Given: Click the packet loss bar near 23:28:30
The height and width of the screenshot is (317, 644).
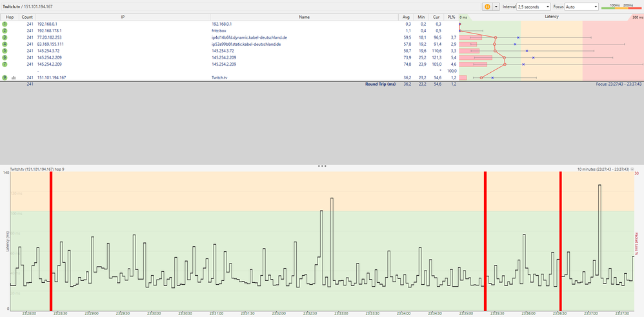Looking at the screenshot, I should tap(51, 241).
